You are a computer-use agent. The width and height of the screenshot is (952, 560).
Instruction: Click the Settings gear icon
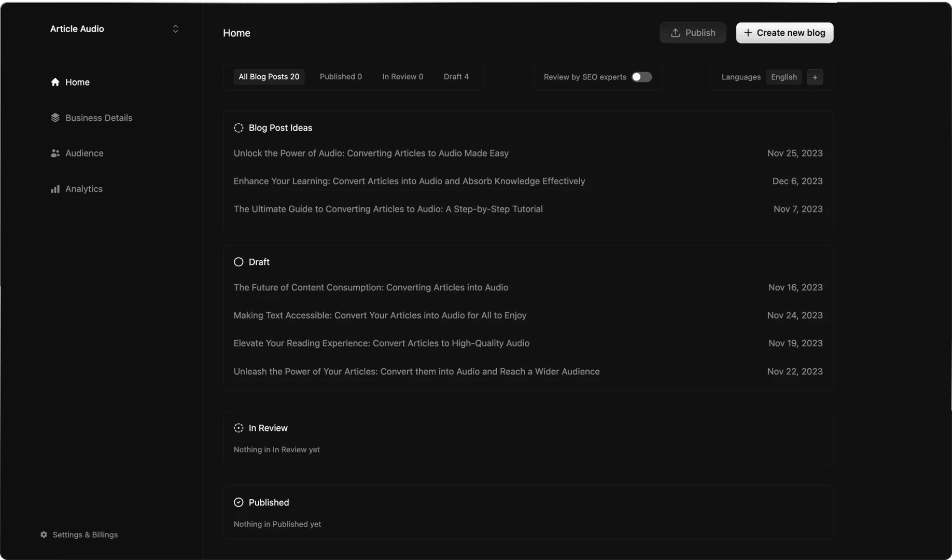pos(44,534)
